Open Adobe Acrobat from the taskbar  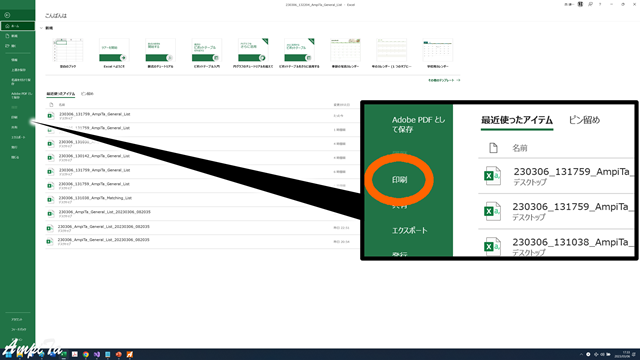[x=75, y=354]
